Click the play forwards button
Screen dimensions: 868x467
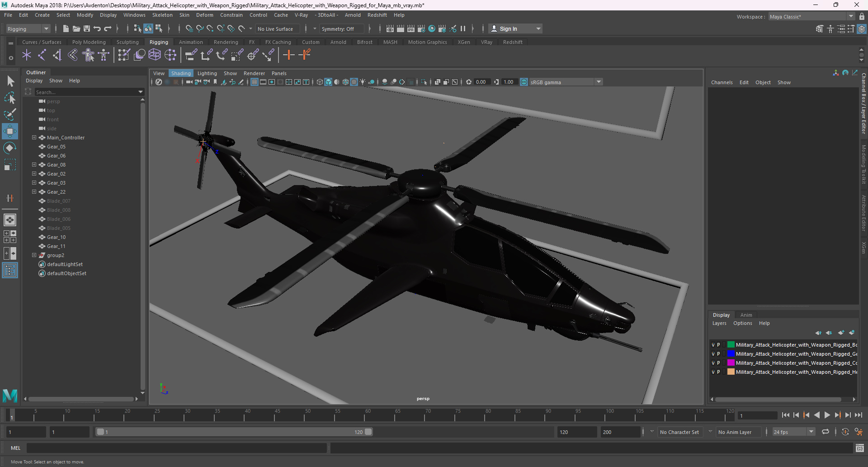[x=827, y=415]
